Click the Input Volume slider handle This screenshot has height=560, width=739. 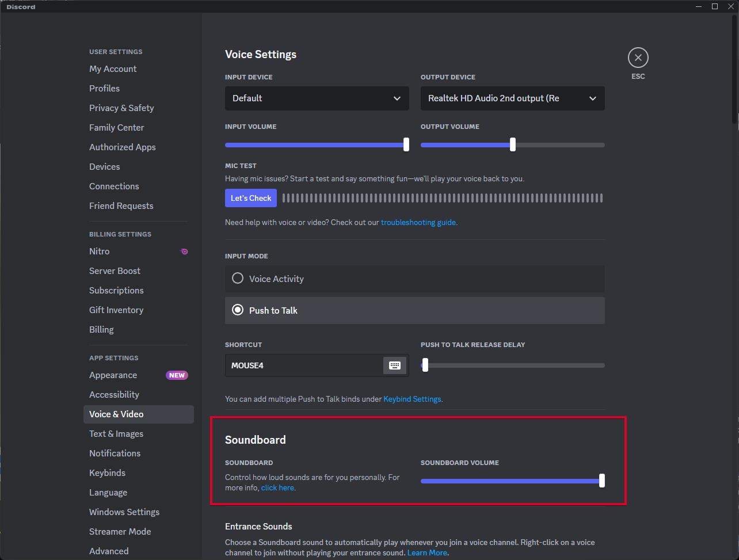coord(406,144)
